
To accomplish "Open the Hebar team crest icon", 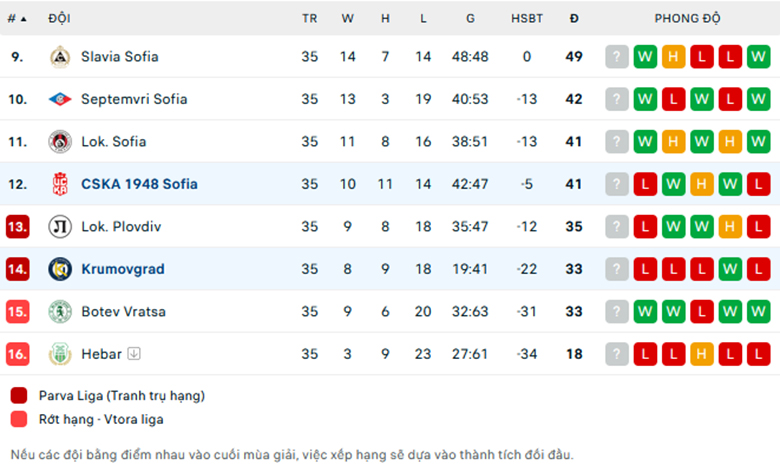I will click(60, 354).
